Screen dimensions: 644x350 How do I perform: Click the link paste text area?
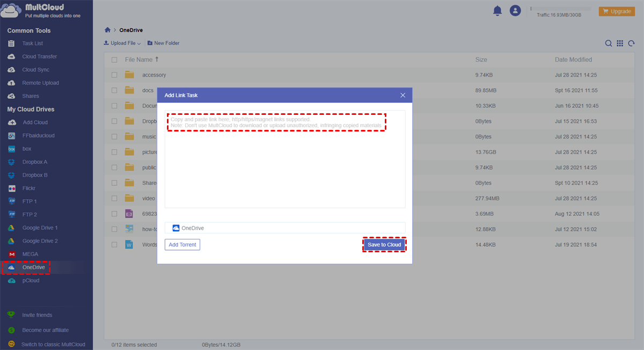coord(285,159)
